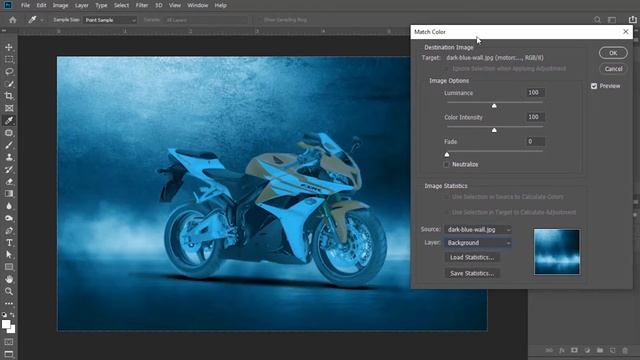This screenshot has width=640, height=360.
Task: Click the Create new group folder icon
Action: [600, 350]
